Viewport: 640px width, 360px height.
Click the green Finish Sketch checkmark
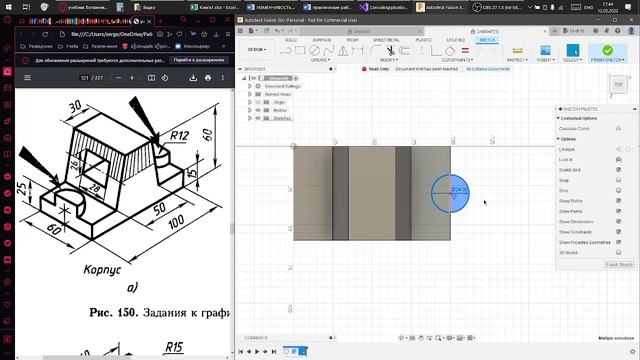(607, 50)
